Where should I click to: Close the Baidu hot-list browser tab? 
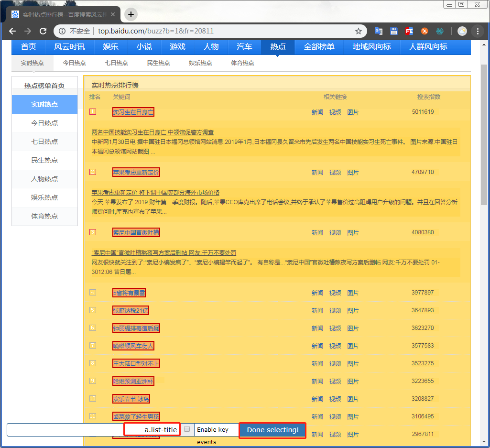click(x=113, y=14)
